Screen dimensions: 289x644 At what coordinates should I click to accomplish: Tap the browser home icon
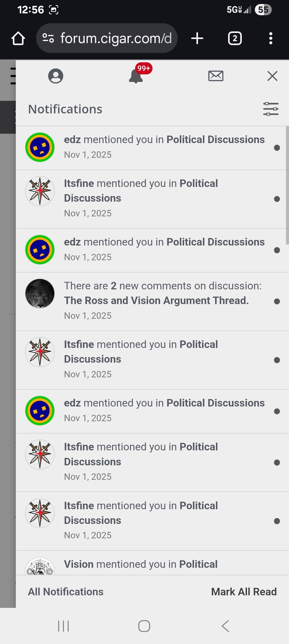pos(18,39)
